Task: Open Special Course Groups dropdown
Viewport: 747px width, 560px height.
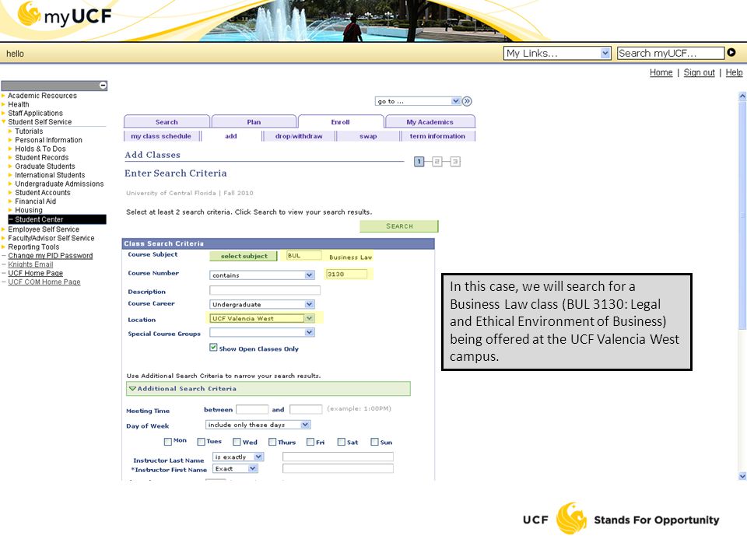Action: point(262,332)
